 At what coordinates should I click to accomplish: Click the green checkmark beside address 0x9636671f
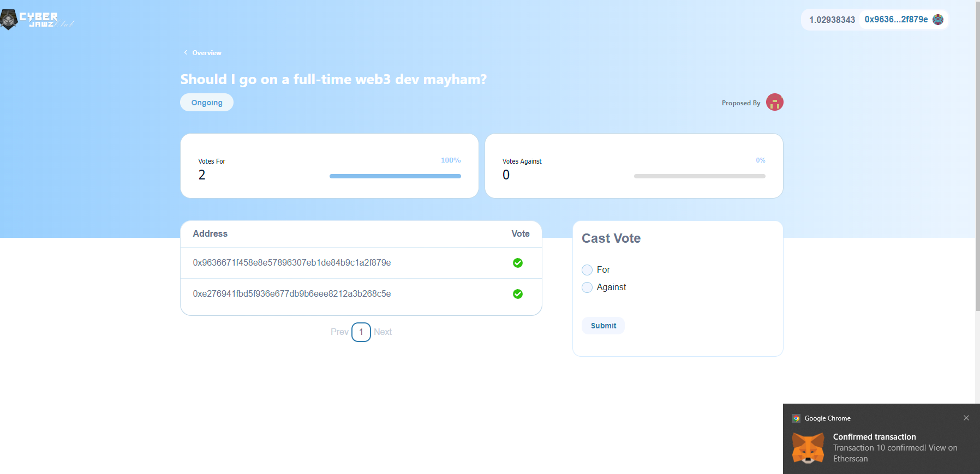[x=517, y=262]
